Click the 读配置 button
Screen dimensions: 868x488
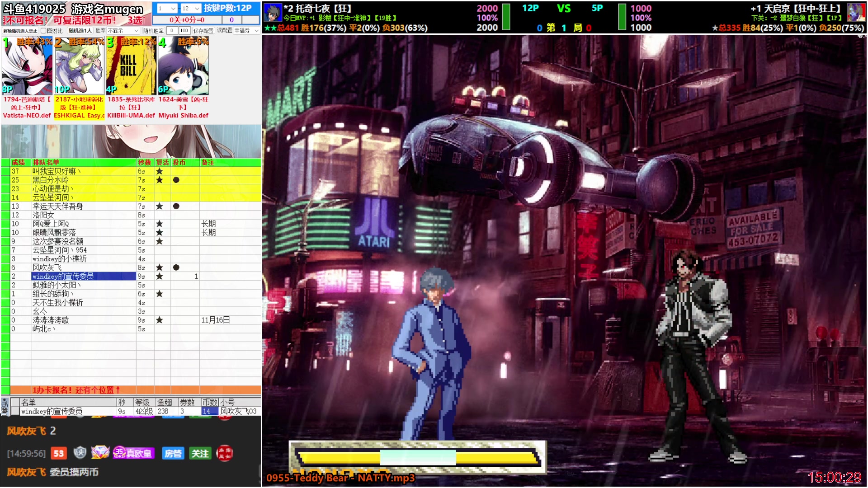(x=224, y=30)
